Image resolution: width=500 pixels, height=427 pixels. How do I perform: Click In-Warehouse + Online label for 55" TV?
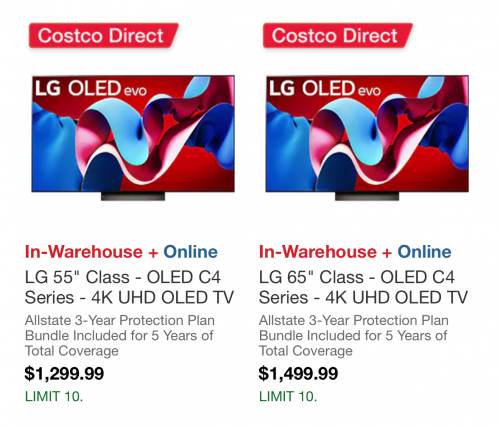click(121, 252)
